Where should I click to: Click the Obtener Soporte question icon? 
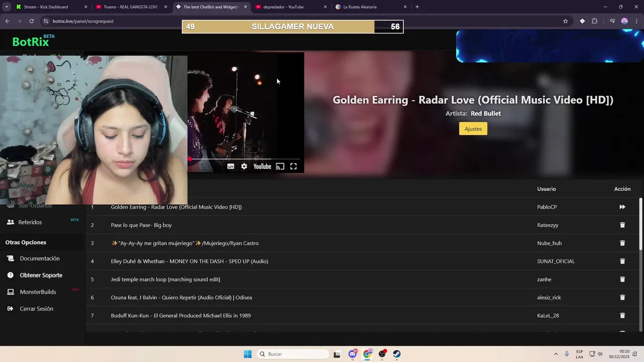[x=11, y=276]
